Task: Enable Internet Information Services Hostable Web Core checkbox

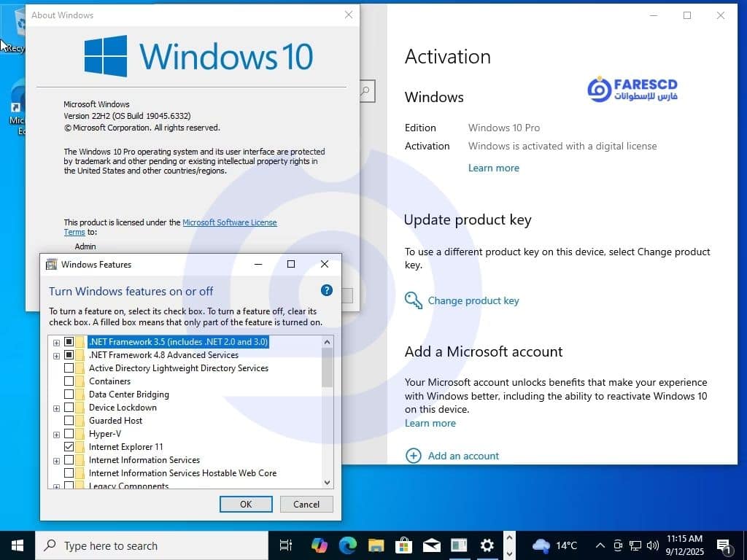Action: [69, 472]
